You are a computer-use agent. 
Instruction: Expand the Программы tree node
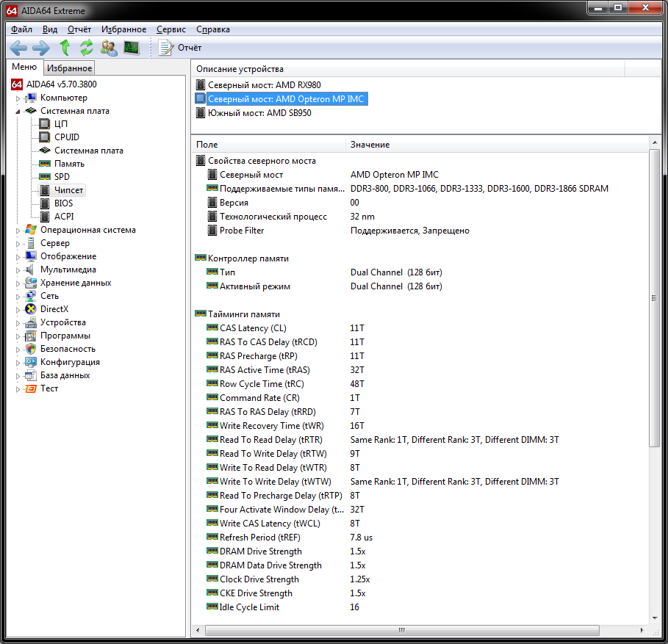[x=18, y=336]
